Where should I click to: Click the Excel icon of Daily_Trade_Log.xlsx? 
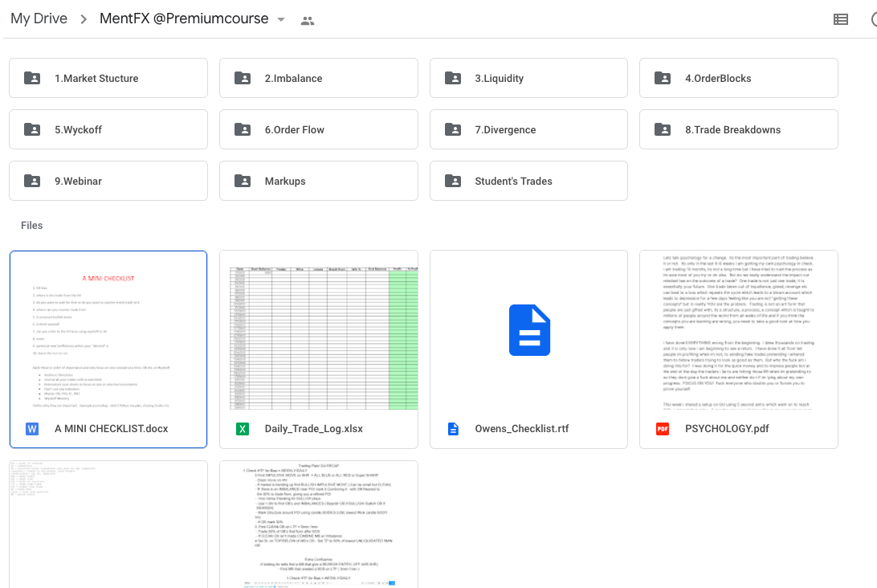coord(243,429)
